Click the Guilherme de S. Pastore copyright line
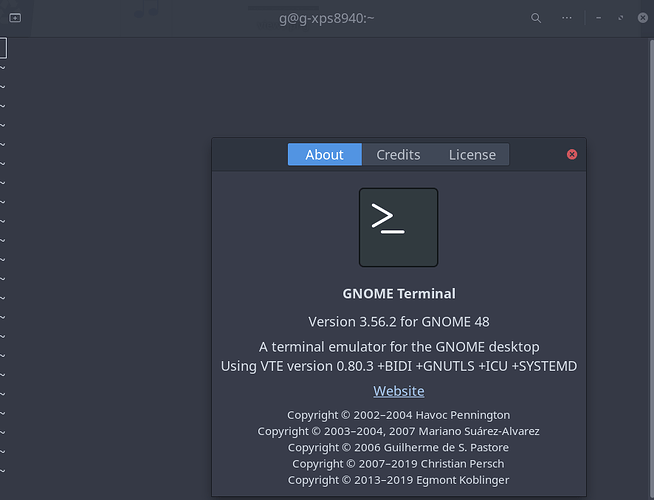 [399, 447]
